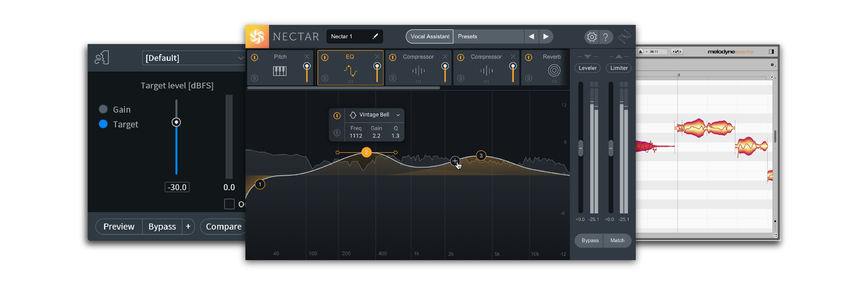The height and width of the screenshot is (285, 868).
Task: Remove the EQ module with its X
Action: click(x=377, y=56)
